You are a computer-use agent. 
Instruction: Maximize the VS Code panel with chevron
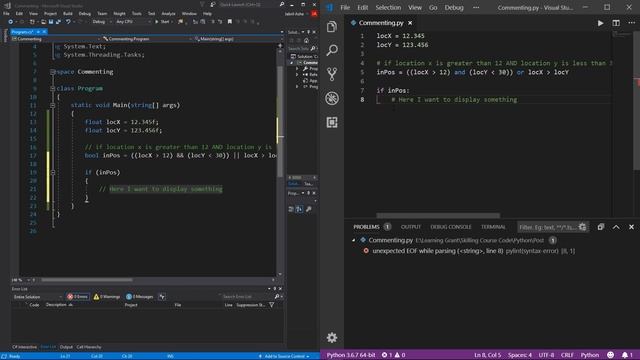click(x=616, y=227)
